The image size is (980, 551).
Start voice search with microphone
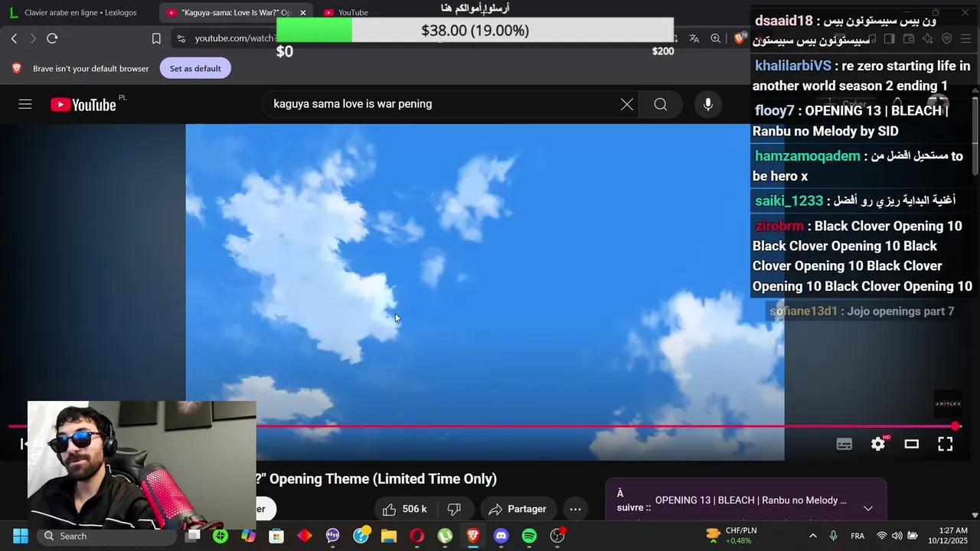click(x=708, y=104)
